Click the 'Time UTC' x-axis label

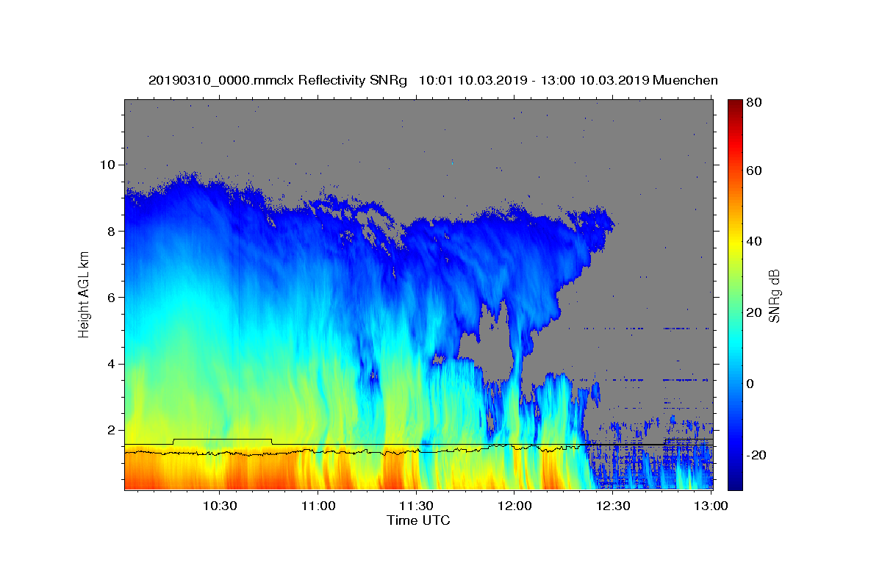point(418,520)
